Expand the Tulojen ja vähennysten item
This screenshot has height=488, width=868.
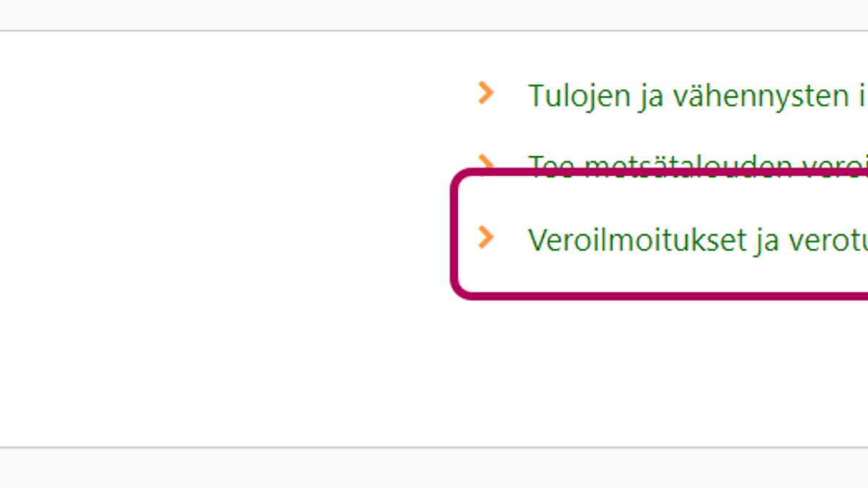485,93
